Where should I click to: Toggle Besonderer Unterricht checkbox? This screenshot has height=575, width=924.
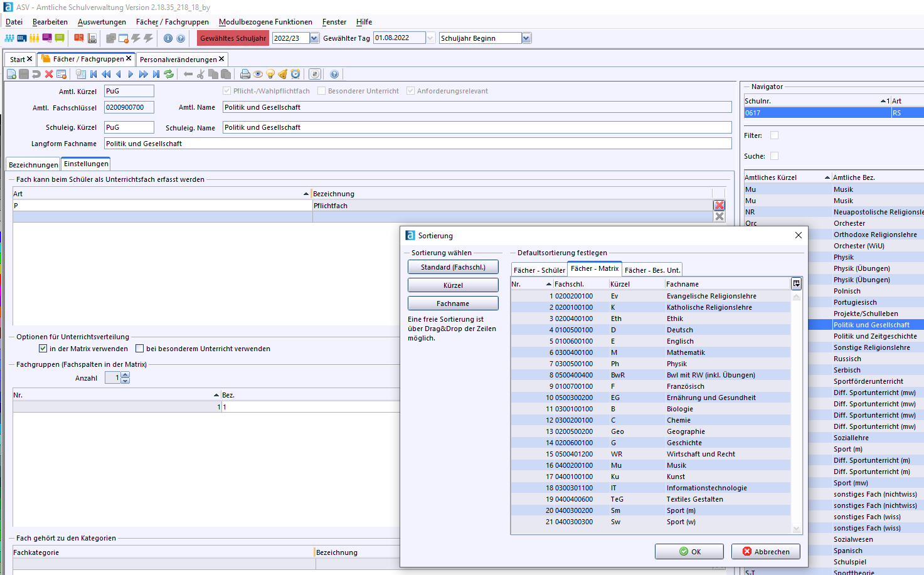click(321, 91)
